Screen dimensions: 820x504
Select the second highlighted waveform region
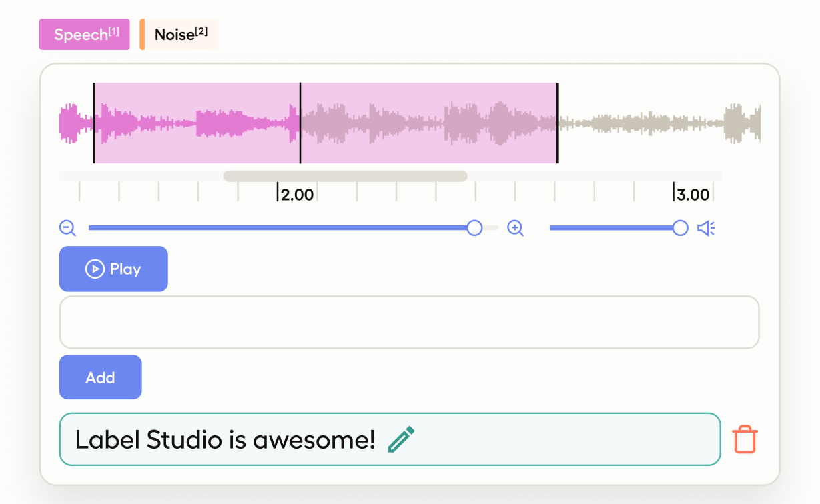click(428, 123)
